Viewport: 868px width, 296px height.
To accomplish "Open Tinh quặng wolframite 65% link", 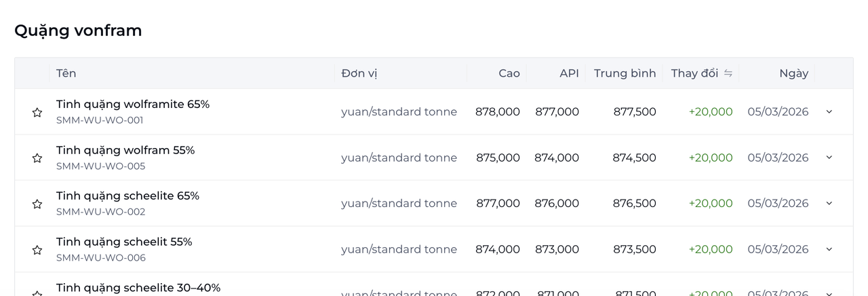I will tap(133, 104).
